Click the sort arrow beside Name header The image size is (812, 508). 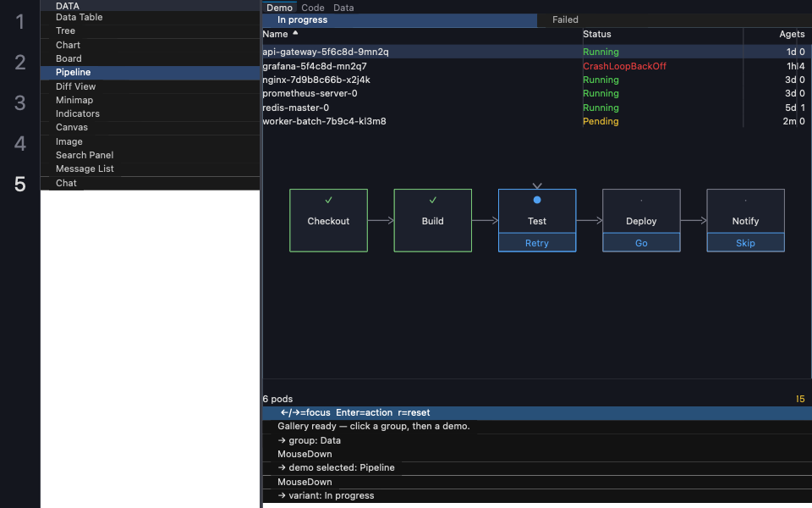click(x=295, y=33)
